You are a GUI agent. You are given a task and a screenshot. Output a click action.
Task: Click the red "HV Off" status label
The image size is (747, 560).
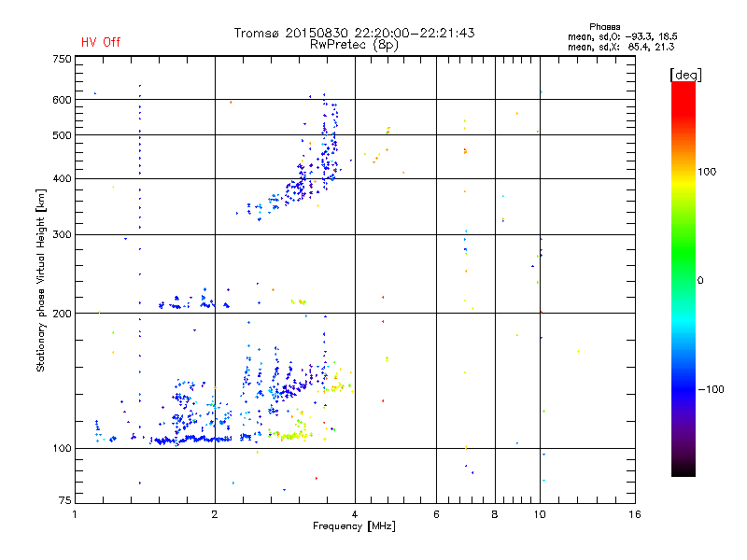(101, 42)
